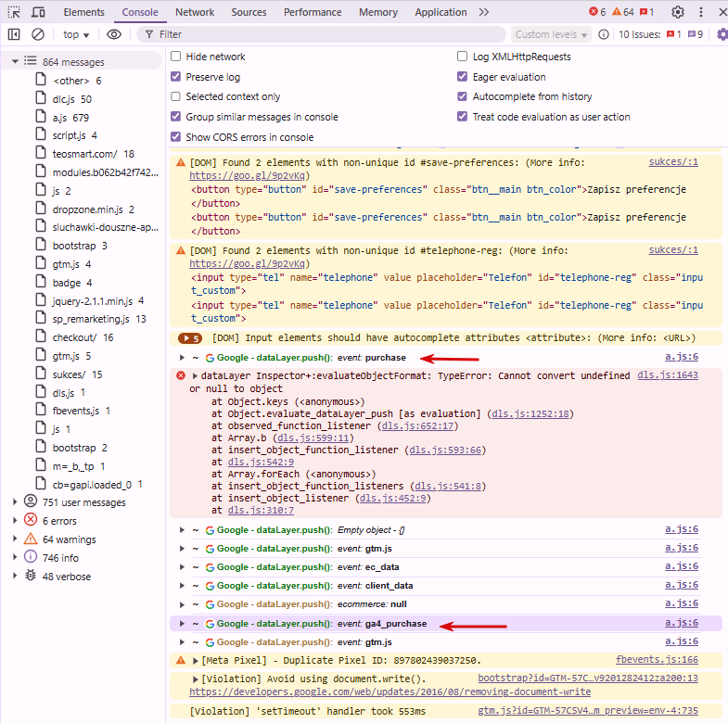The height and width of the screenshot is (723, 728).
Task: Select the 6 errors red circle icon
Action: point(31,520)
